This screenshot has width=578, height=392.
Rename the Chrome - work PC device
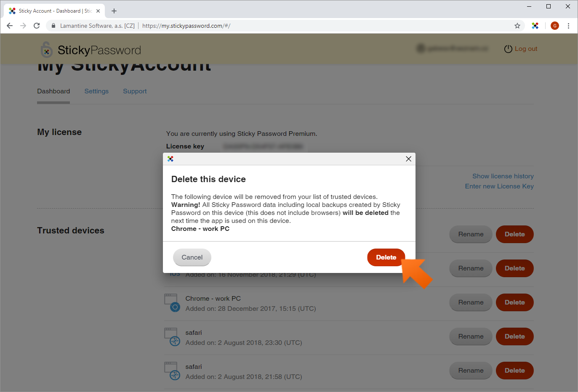click(x=471, y=302)
